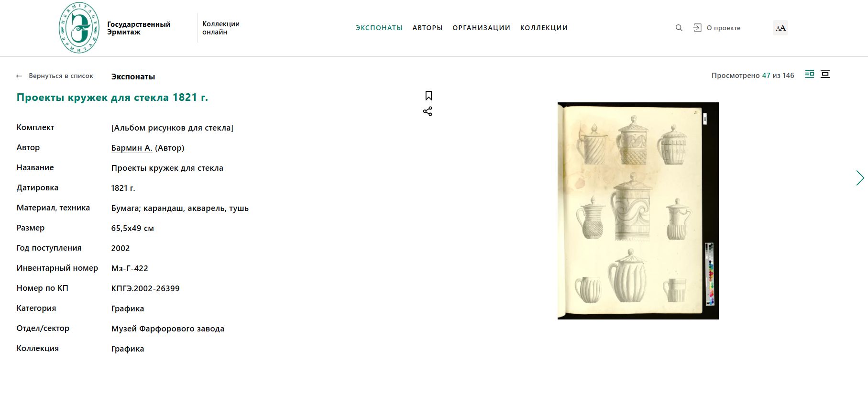Click the Экспонаты breadcrumb heading

[x=133, y=77]
